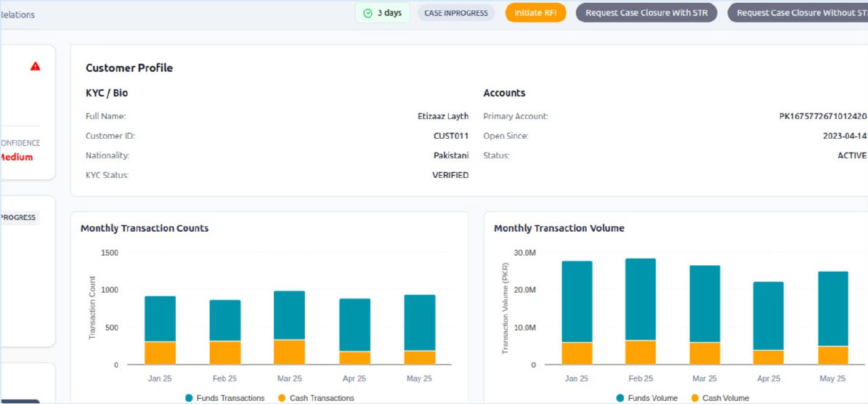Click the Medium confidence label
Image resolution: width=868 pixels, height=404 pixels.
(16, 157)
